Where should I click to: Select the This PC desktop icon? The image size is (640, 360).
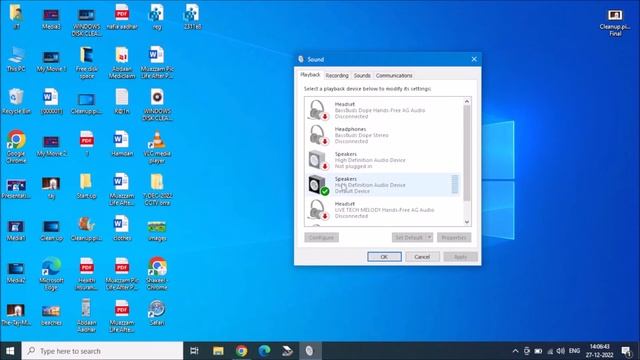point(16,60)
